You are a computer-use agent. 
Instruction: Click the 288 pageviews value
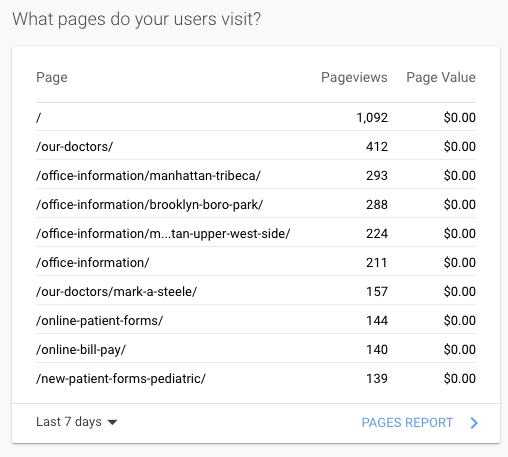(x=377, y=205)
